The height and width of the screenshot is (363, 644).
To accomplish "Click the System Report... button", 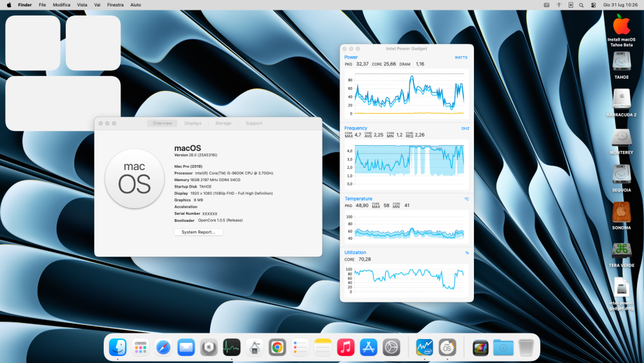I will 198,232.
